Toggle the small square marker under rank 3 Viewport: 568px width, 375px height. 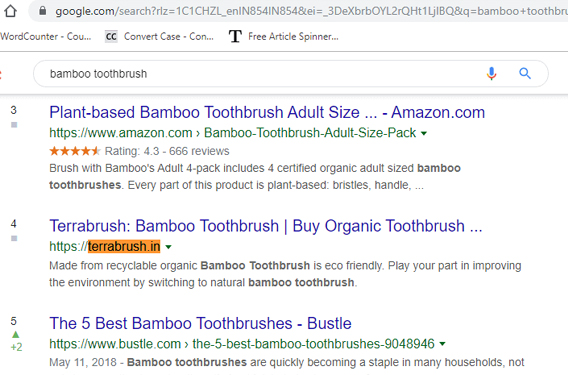coord(14,125)
